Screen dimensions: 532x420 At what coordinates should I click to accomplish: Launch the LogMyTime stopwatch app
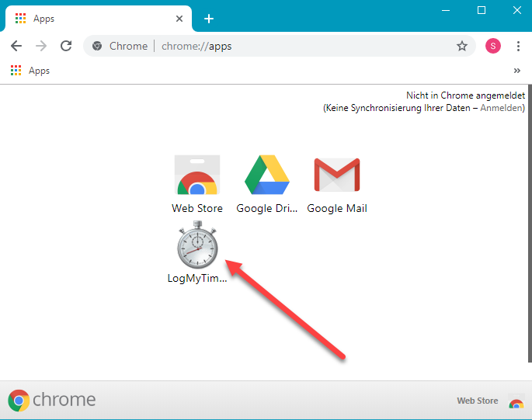pos(197,245)
